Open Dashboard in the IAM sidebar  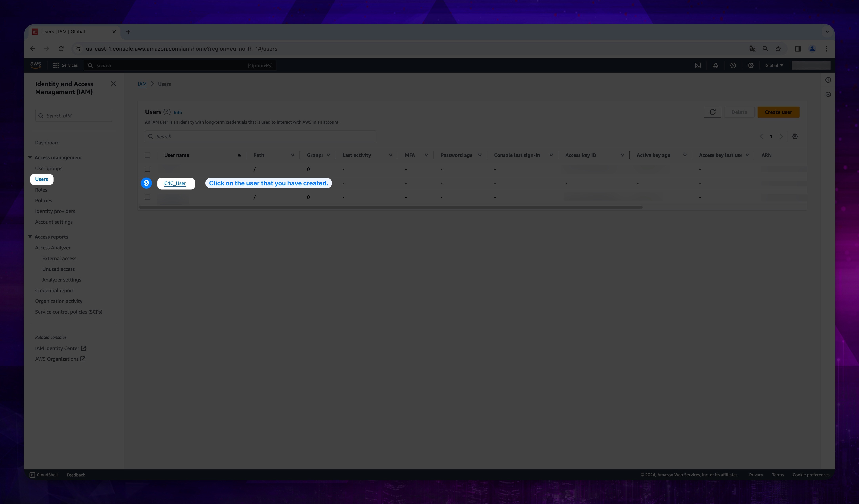(x=47, y=143)
